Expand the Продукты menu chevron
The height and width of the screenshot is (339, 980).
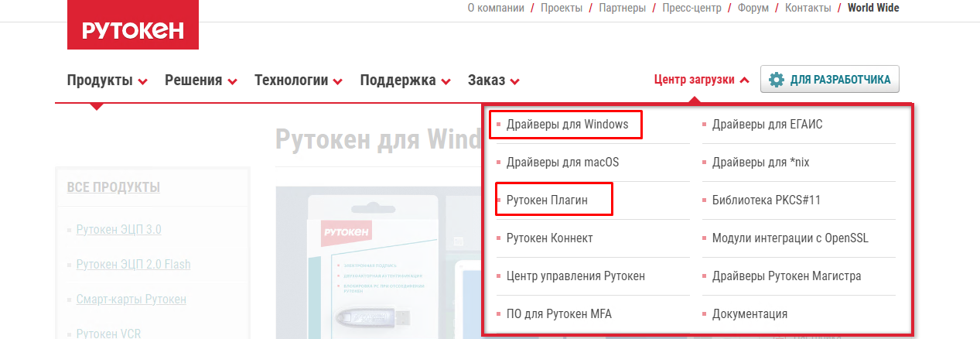[142, 81]
